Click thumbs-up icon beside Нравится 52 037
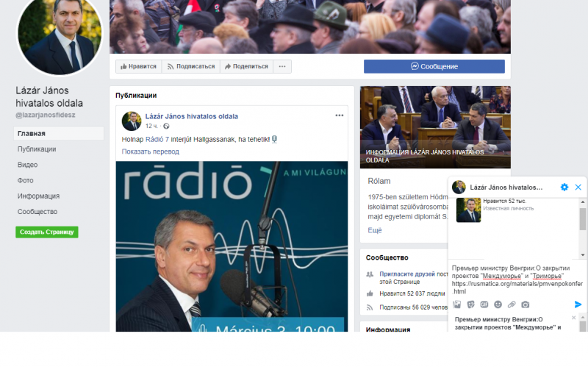The height and width of the screenshot is (367, 588). 370,293
